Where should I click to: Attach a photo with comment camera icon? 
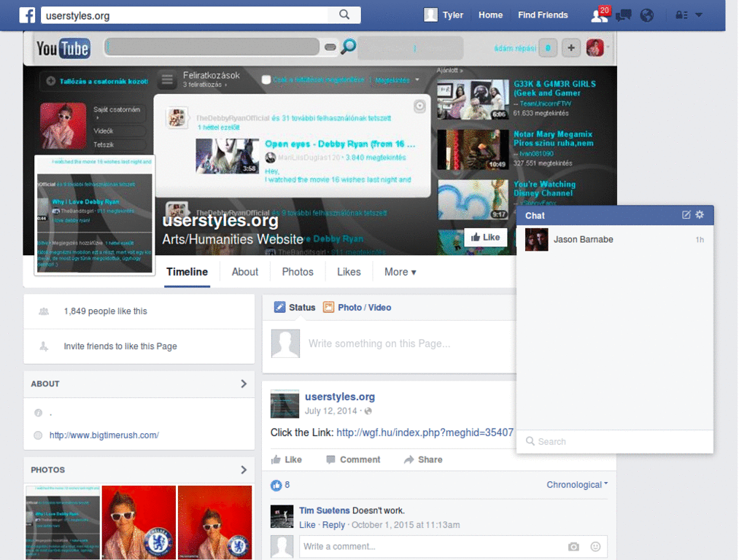(573, 546)
